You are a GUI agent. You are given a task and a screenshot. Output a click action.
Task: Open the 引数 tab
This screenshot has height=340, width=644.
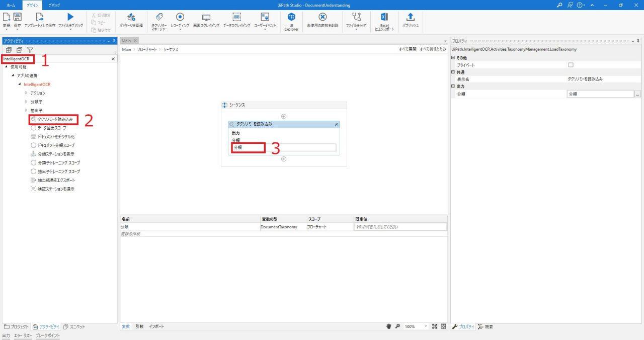(x=139, y=326)
